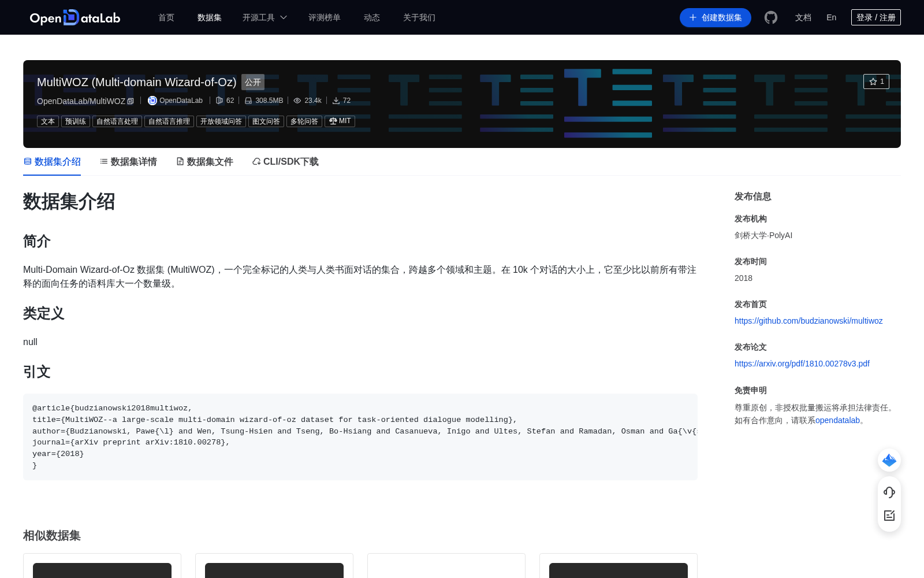924x578 pixels.
Task: Select the 数据集介绍 tab
Action: pos(52,162)
